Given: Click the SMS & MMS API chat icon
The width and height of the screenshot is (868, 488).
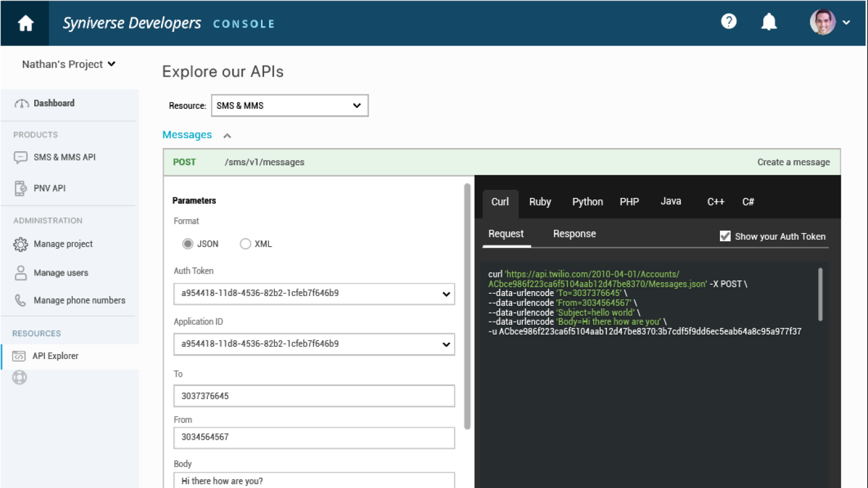Looking at the screenshot, I should tap(21, 157).
